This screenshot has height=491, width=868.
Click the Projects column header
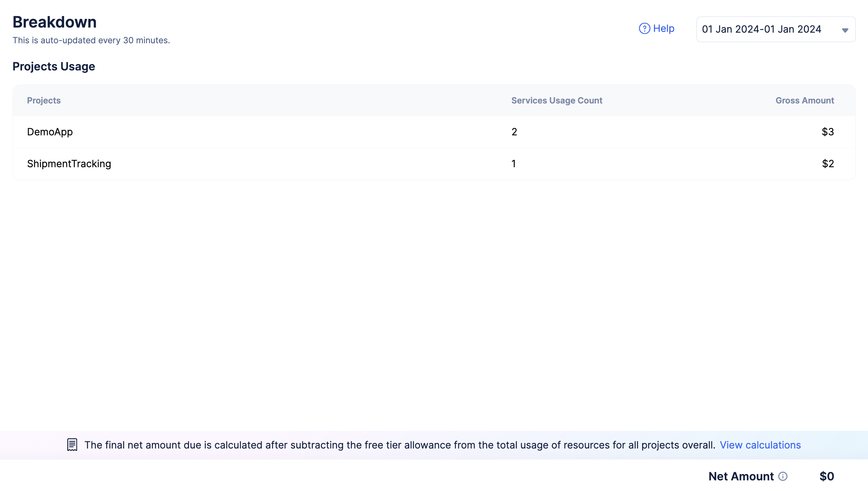pyautogui.click(x=44, y=100)
